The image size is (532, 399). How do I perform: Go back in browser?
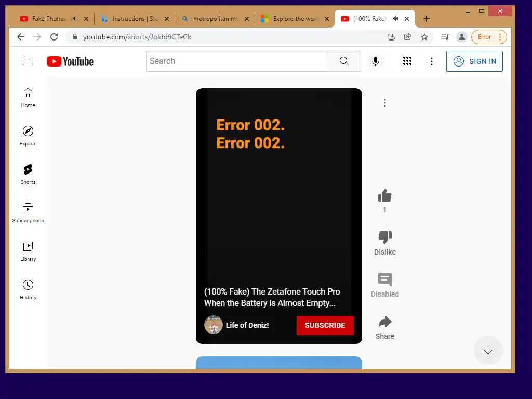[x=21, y=37]
